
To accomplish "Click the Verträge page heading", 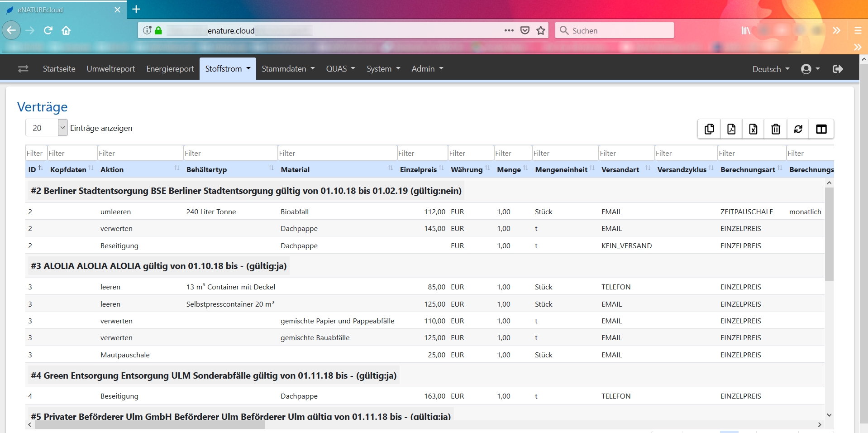I will click(43, 107).
